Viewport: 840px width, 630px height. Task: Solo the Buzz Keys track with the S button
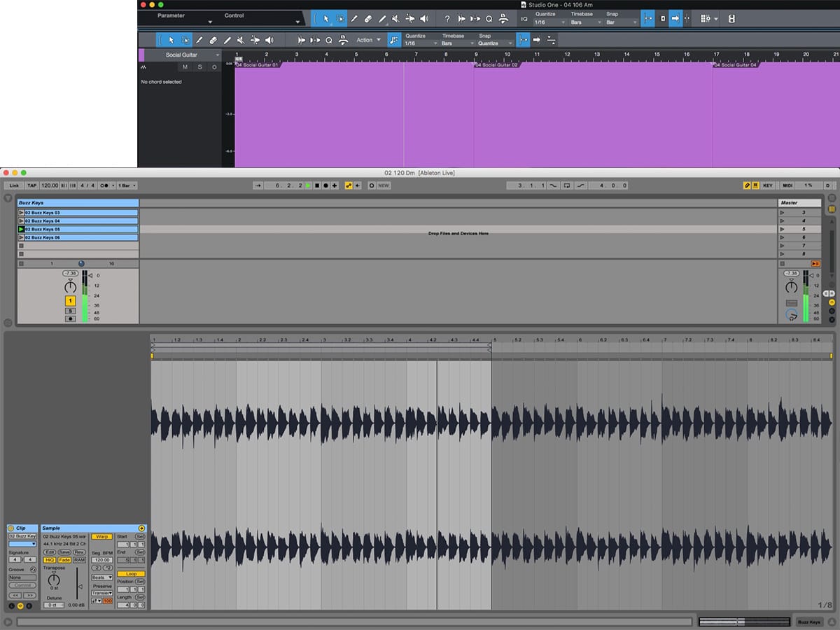tap(70, 310)
